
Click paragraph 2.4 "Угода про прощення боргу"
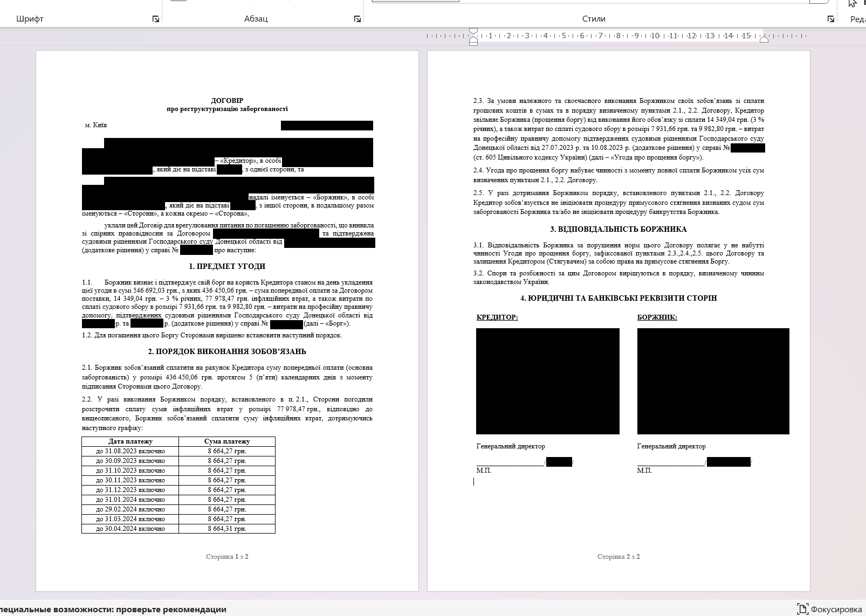pyautogui.click(x=618, y=175)
